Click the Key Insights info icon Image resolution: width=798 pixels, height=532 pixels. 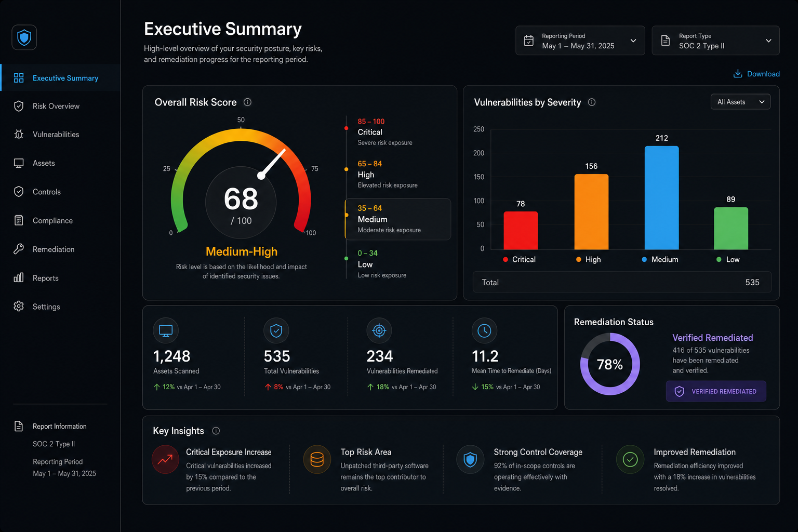(216, 431)
